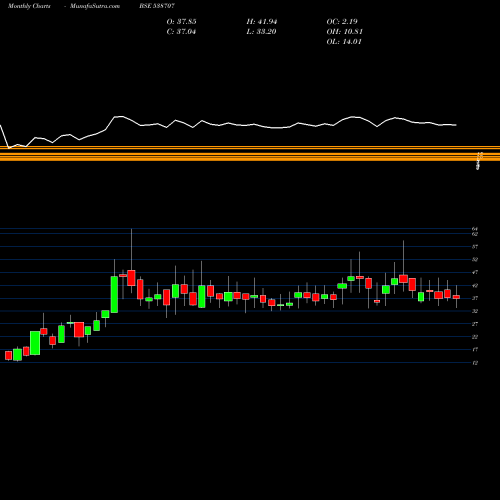Click the 'Monthly Charts' title text
This screenshot has width=500, height=500.
click(29, 6)
